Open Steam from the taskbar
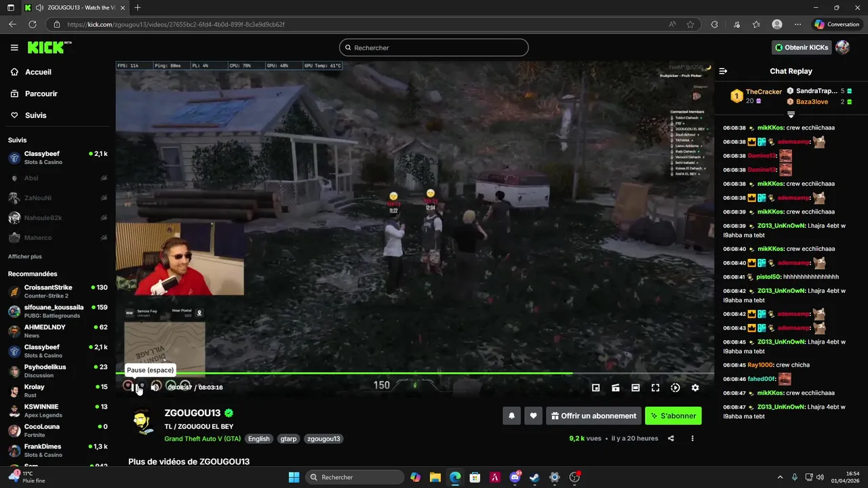The width and height of the screenshot is (868, 488). 534,477
